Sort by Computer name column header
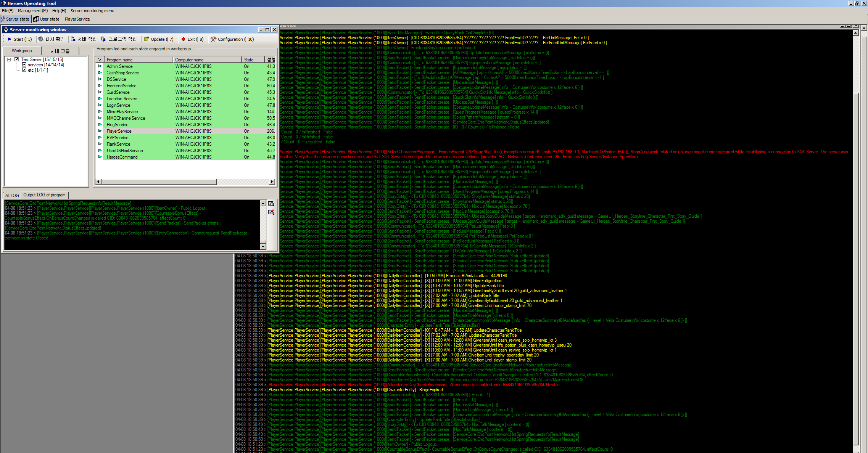Image resolution: width=868 pixels, height=453 pixels. point(207,60)
